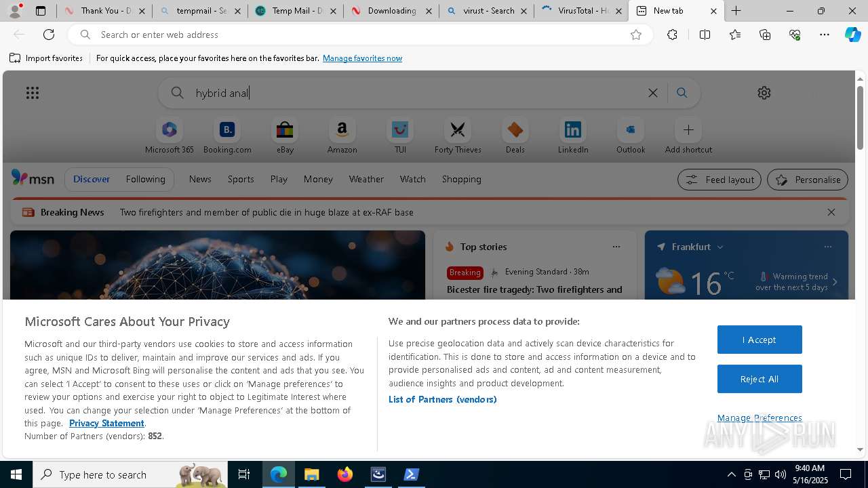
Task: Open the eBay shortcut
Action: click(x=285, y=136)
